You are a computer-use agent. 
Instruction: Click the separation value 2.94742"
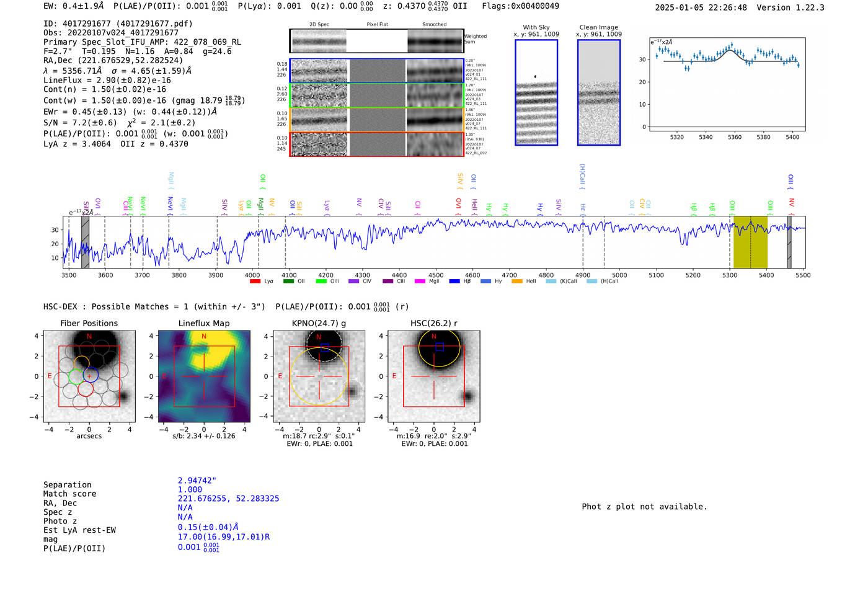click(x=197, y=481)
